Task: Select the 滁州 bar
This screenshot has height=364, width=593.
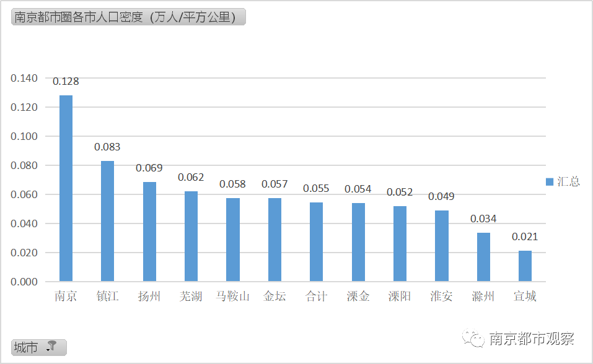Action: click(x=483, y=257)
